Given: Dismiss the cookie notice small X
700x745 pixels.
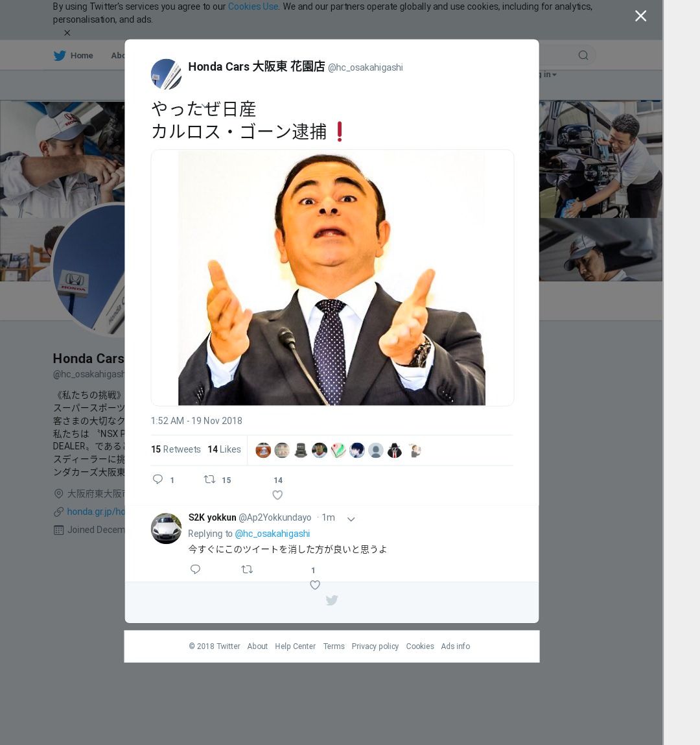Looking at the screenshot, I should pyautogui.click(x=67, y=33).
